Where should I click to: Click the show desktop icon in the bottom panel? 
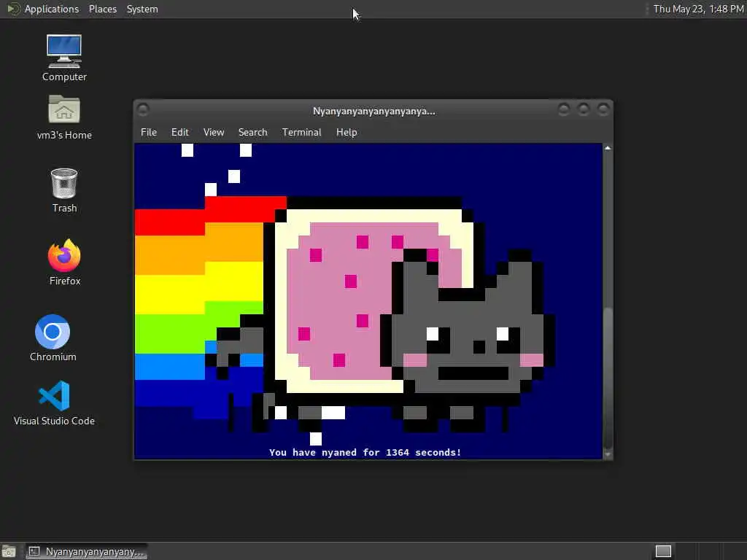click(x=9, y=552)
